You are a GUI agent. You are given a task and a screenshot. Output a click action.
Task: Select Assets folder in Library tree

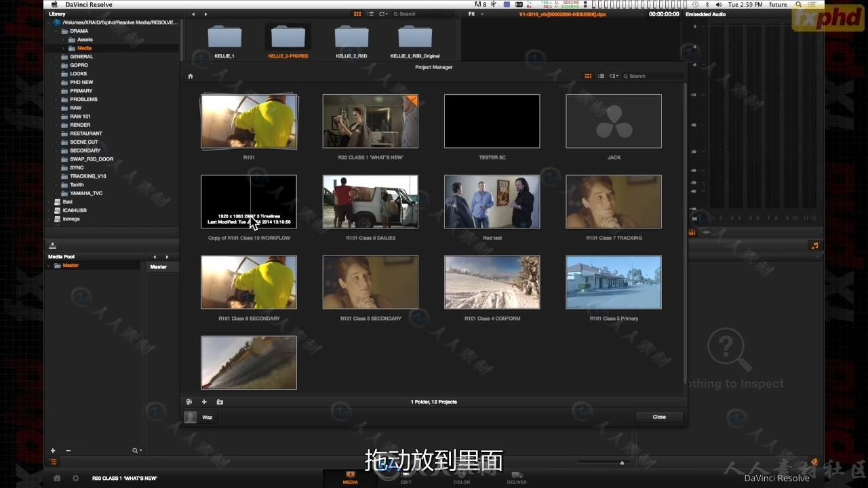tap(85, 39)
